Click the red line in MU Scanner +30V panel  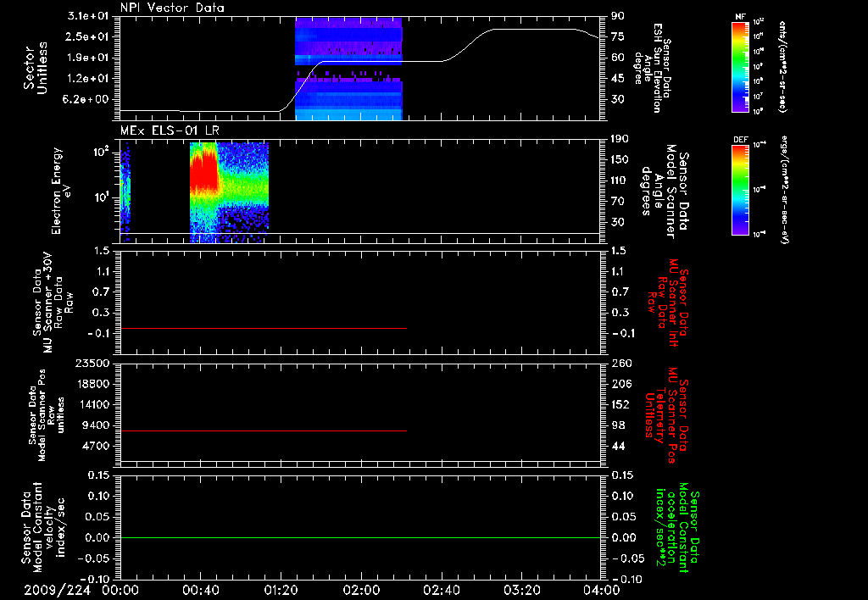pyautogui.click(x=264, y=328)
